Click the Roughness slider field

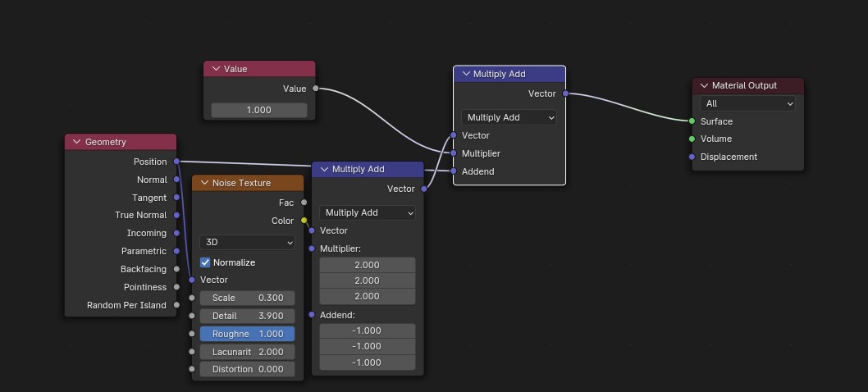tap(247, 334)
